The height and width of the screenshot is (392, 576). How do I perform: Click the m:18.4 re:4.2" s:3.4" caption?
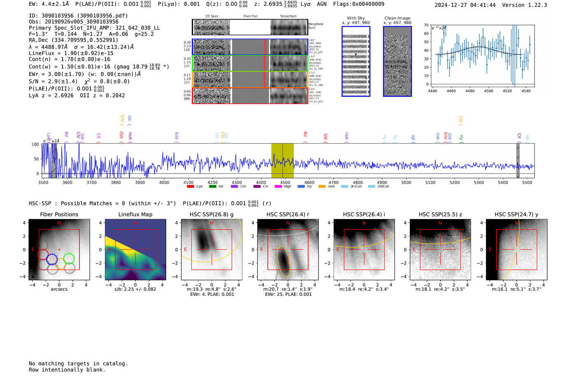click(364, 289)
